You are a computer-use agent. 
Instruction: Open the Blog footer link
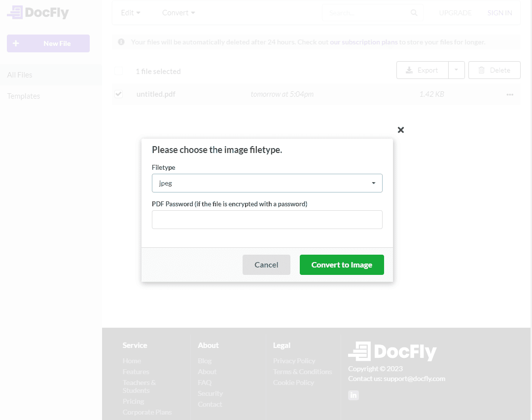(205, 361)
